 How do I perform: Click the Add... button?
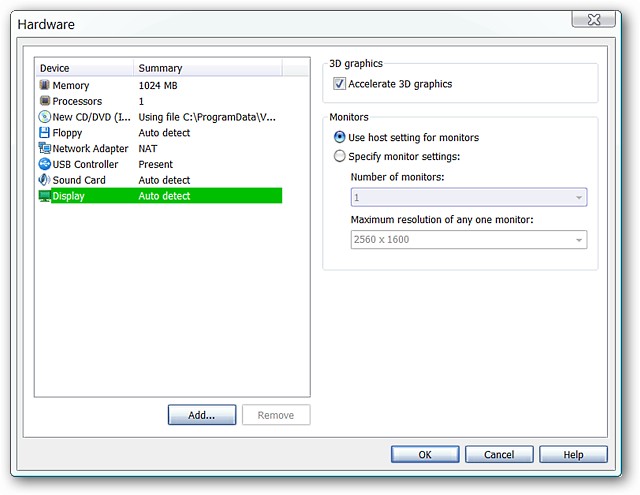(x=202, y=415)
